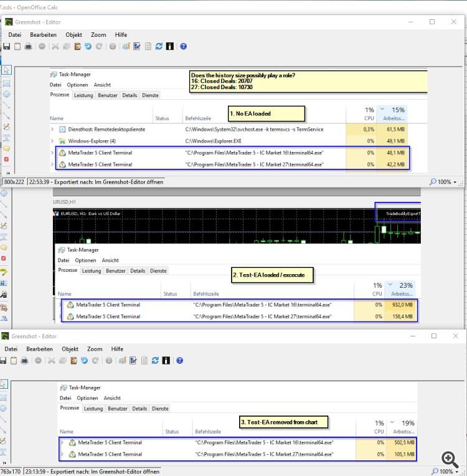This screenshot has height=476, width=467.
Task: Click printer icon in top editor toolbar
Action: pyautogui.click(x=28, y=47)
